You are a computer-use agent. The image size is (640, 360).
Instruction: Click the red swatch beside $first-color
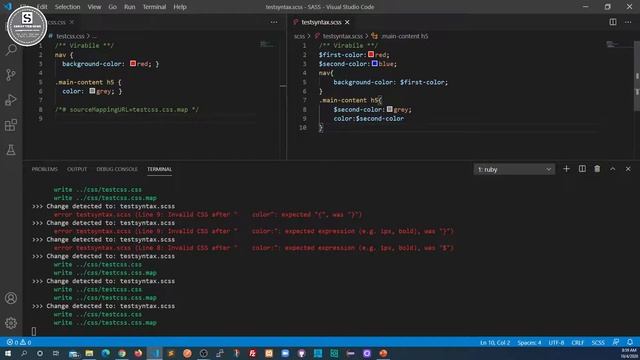371,54
